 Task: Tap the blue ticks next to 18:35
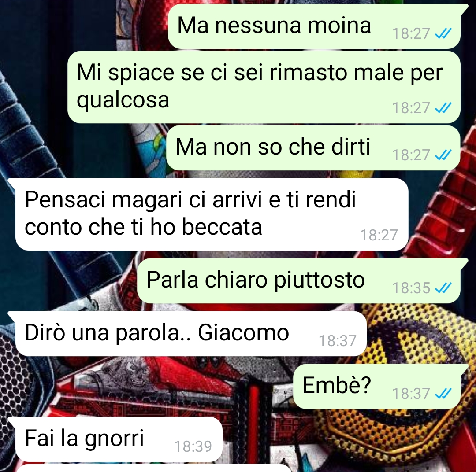pos(443,288)
